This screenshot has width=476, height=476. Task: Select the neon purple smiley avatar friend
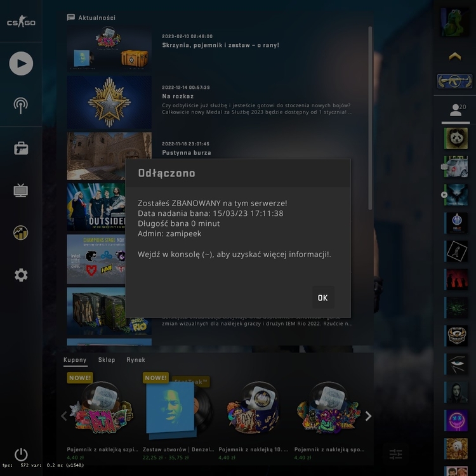coord(456,420)
